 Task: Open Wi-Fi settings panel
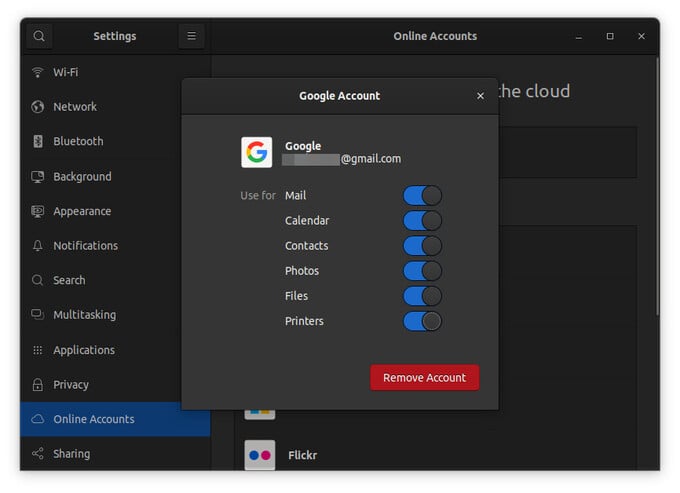[x=115, y=72]
